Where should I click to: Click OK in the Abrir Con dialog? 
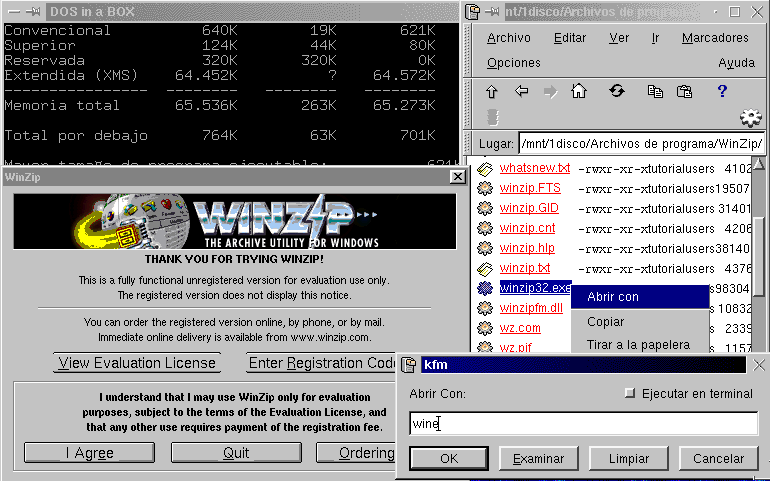tap(449, 458)
